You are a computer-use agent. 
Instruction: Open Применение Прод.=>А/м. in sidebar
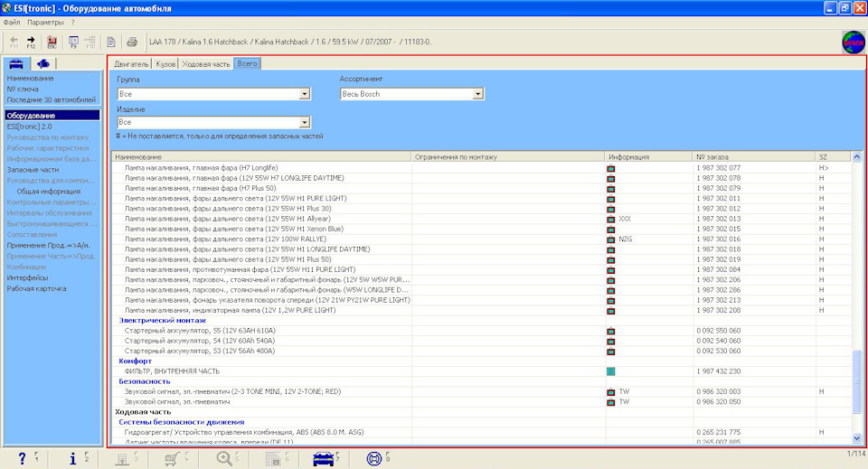[x=48, y=246]
